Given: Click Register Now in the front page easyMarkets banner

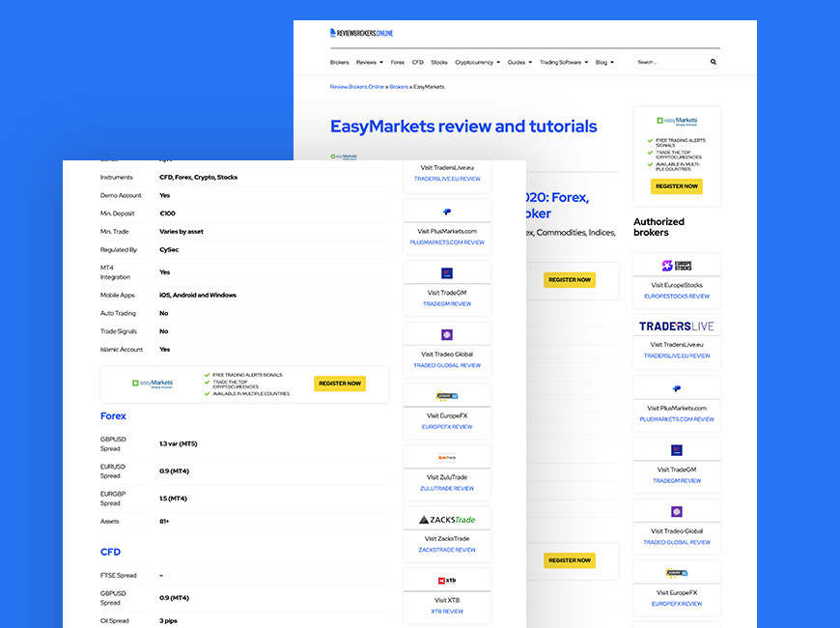Looking at the screenshot, I should 340,384.
